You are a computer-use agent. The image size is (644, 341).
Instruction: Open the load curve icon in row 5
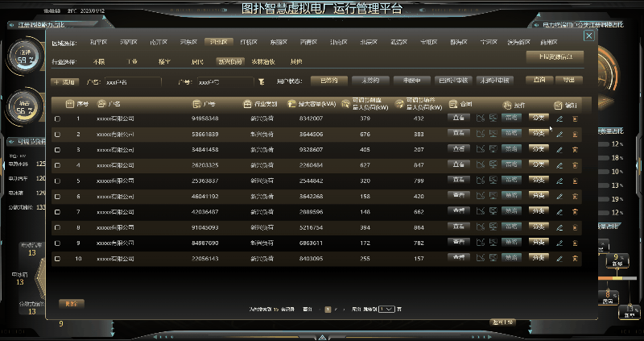pyautogui.click(x=480, y=181)
